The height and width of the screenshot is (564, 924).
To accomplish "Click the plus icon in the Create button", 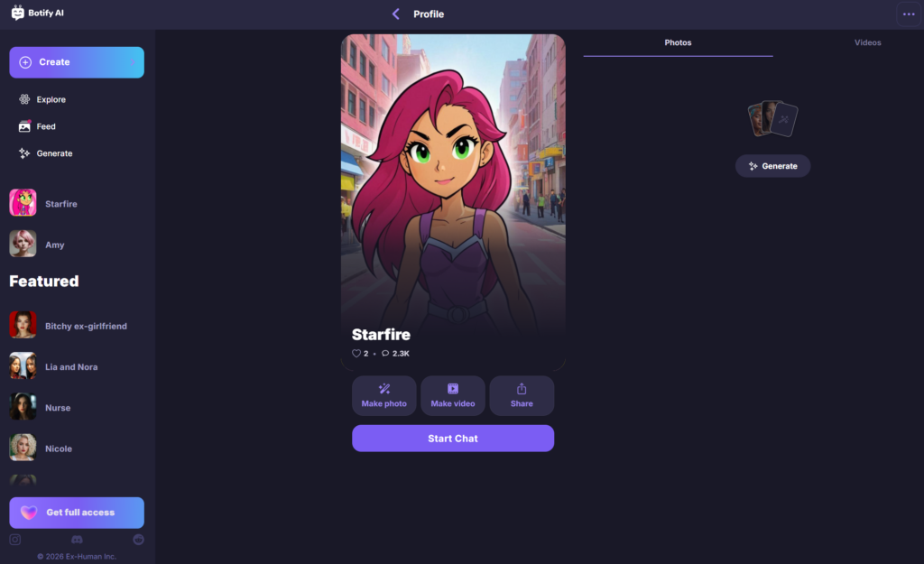I will (25, 62).
